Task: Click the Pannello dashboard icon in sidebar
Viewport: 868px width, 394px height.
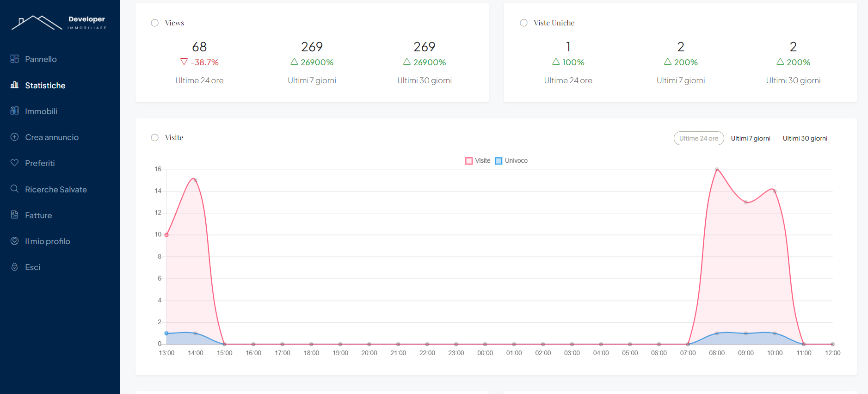Action: pos(14,59)
